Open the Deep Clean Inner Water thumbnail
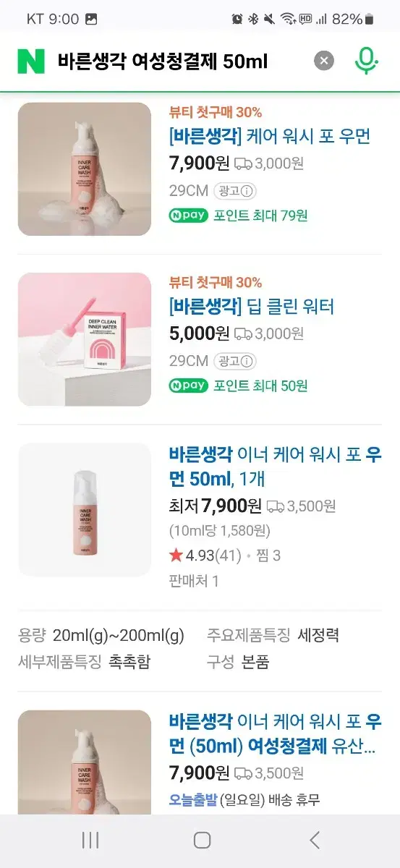 [x=85, y=339]
